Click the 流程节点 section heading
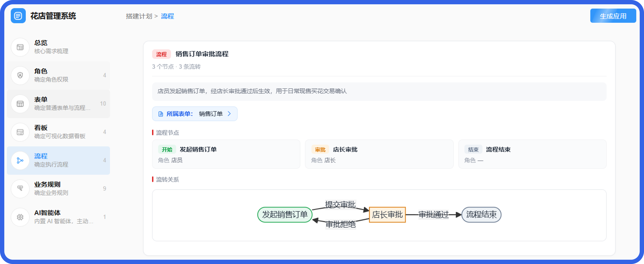The width and height of the screenshot is (644, 264). [x=168, y=133]
